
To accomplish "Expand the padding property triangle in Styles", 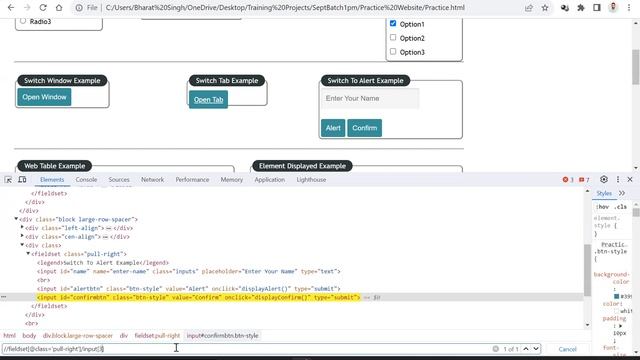I will coord(620,326).
